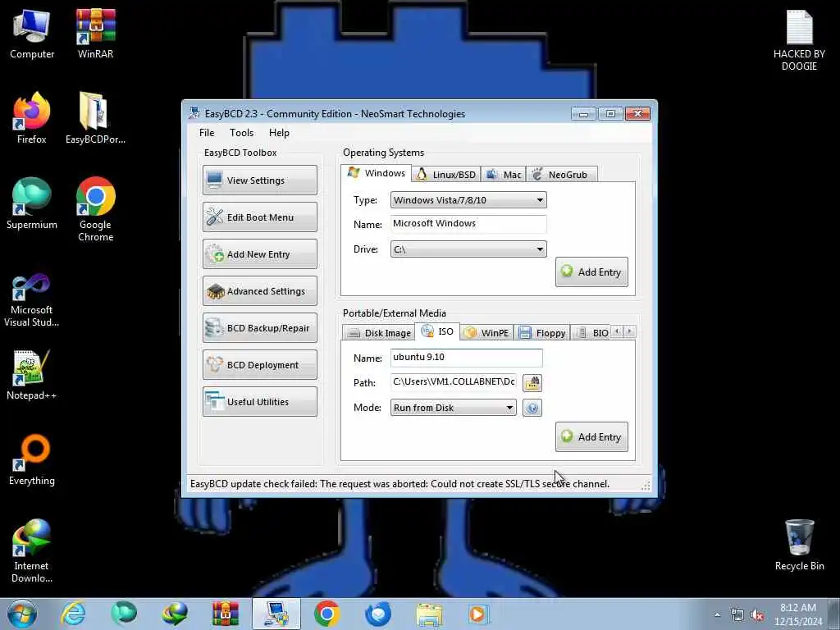Select the ISO media tab

[437, 331]
